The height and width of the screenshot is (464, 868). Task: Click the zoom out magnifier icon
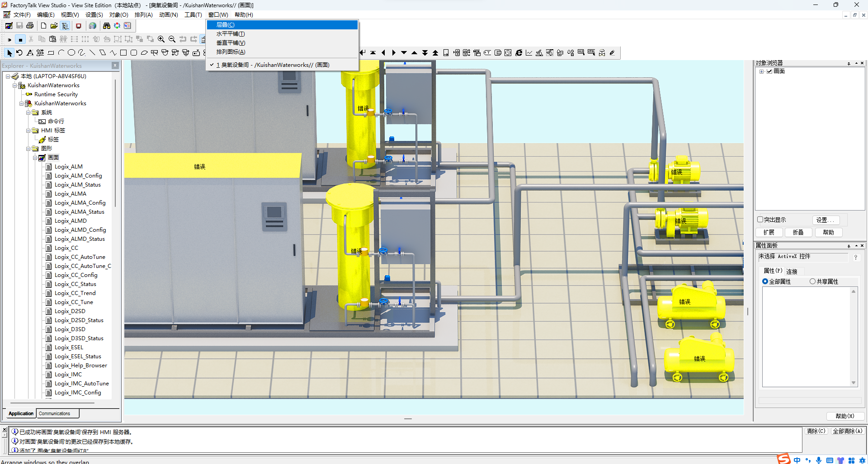[x=172, y=39]
